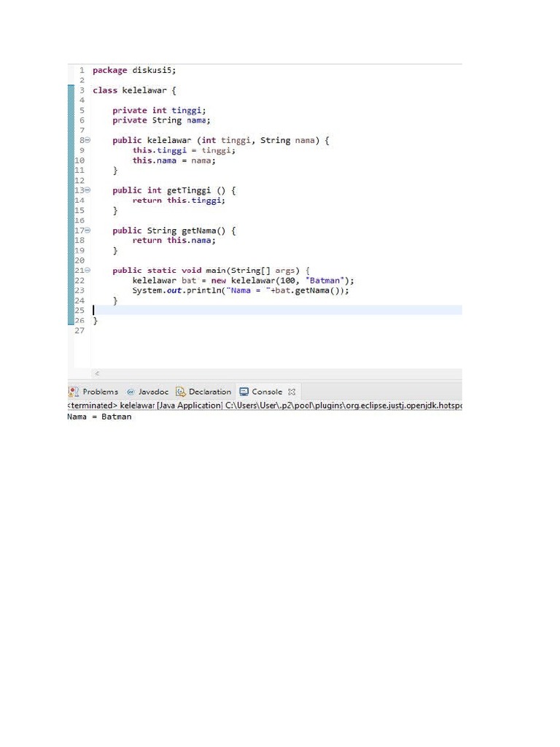Click the Javadoc @ icon

click(x=131, y=392)
